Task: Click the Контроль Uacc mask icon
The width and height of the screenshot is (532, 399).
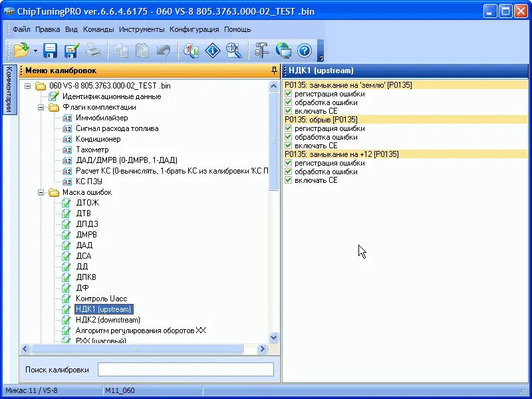Action: click(66, 299)
